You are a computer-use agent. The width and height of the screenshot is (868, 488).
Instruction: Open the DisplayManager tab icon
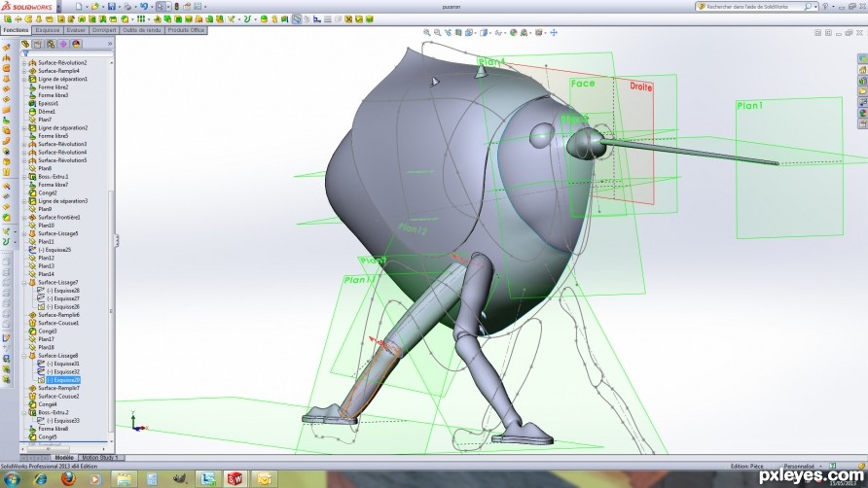pos(76,44)
